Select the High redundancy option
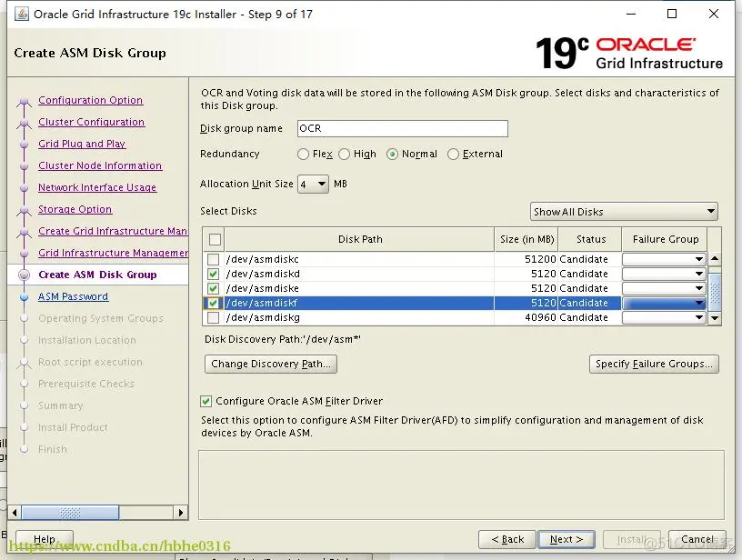This screenshot has width=742, height=560. coord(345,155)
